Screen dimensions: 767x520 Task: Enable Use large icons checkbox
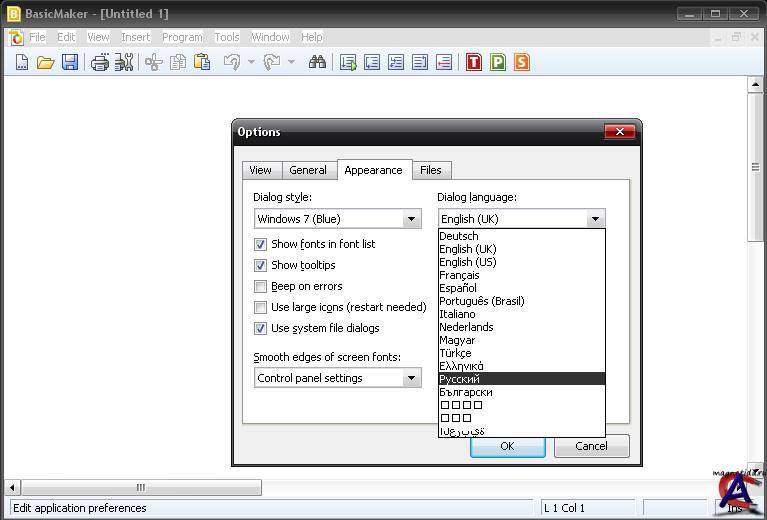[x=261, y=307]
